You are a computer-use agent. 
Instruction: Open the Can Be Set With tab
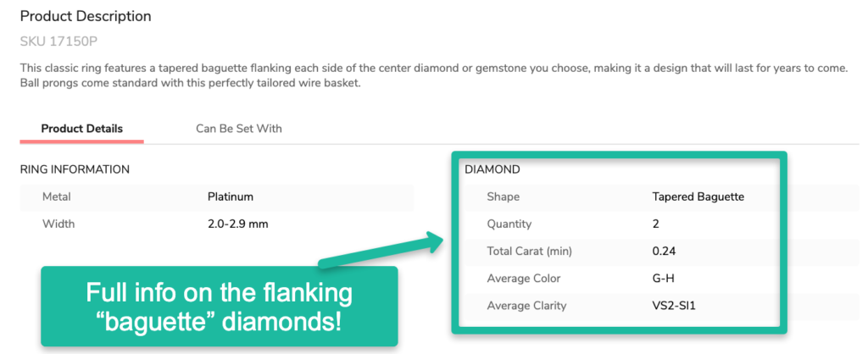coord(239,129)
